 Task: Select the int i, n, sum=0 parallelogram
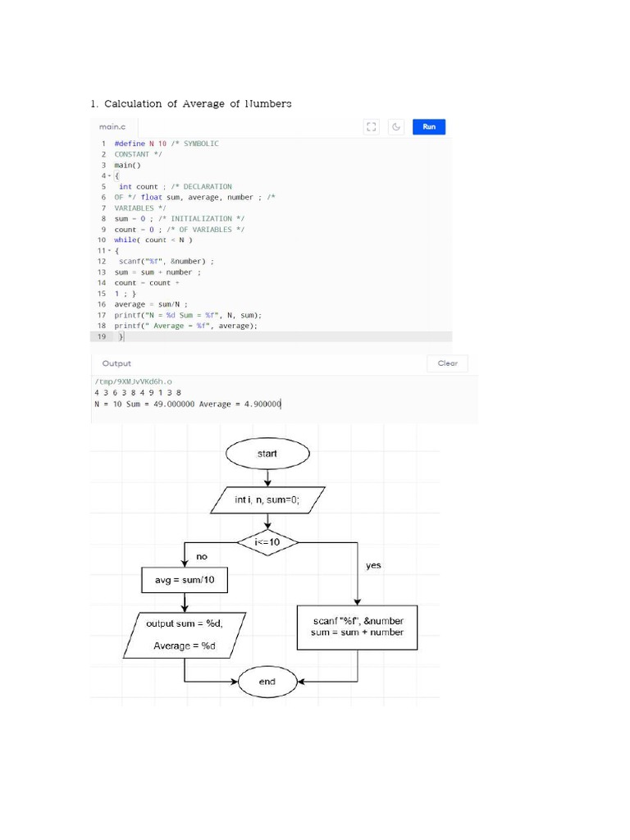point(267,500)
